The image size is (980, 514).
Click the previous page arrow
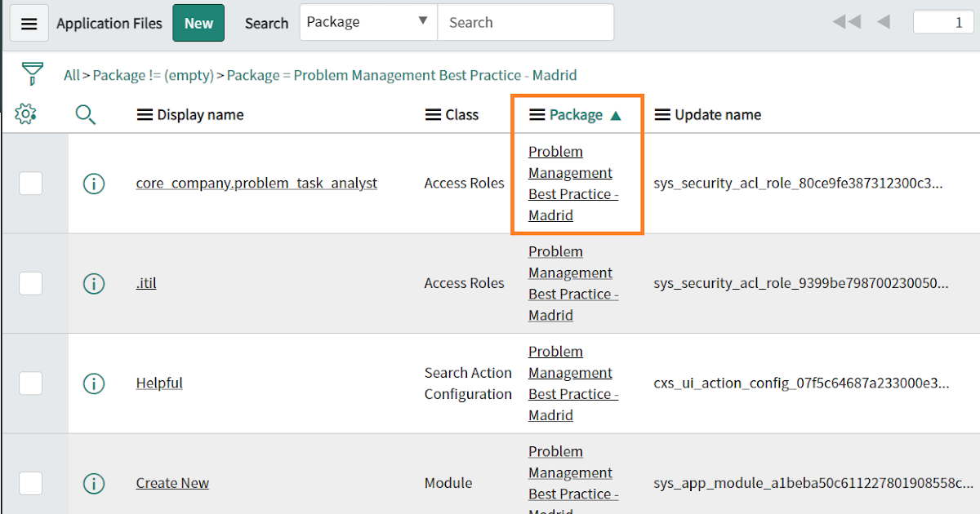tap(884, 22)
